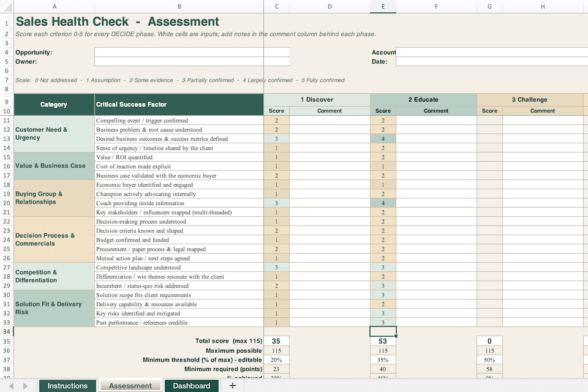Select column H header

(x=543, y=6)
